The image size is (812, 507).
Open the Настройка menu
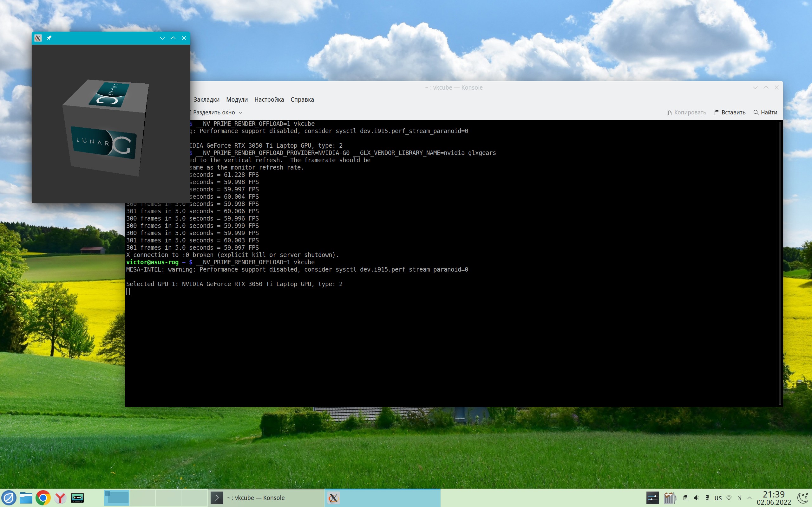point(269,99)
